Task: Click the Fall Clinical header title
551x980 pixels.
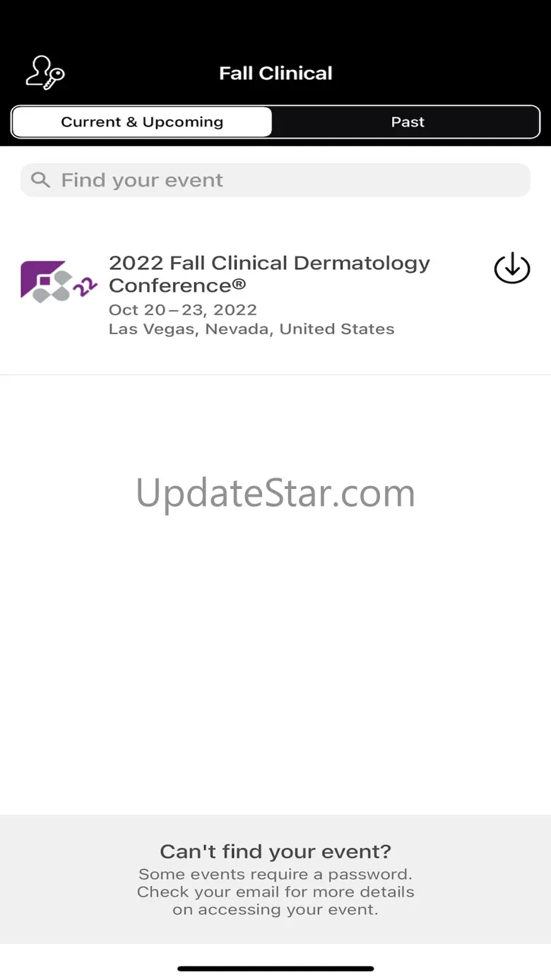Action: tap(275, 73)
